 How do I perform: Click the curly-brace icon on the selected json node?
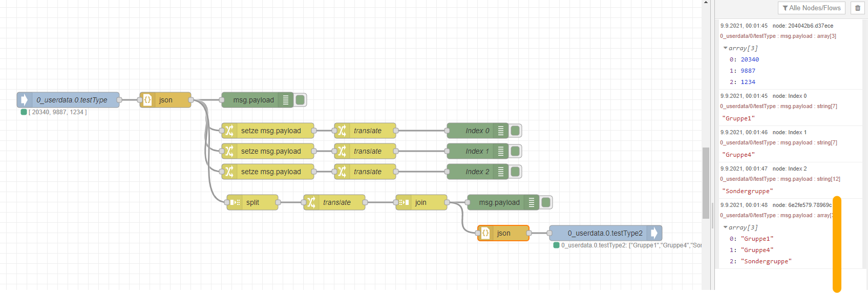(485, 233)
